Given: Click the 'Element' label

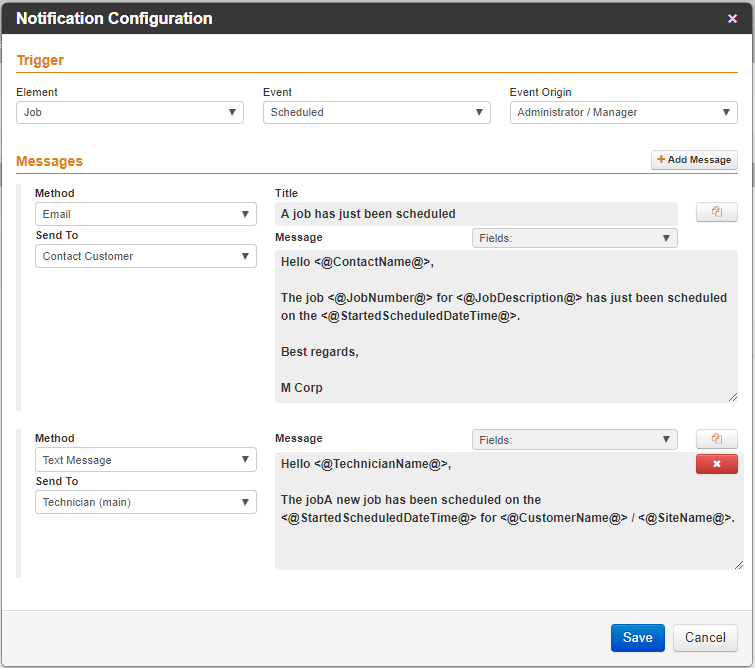Looking at the screenshot, I should (x=37, y=92).
